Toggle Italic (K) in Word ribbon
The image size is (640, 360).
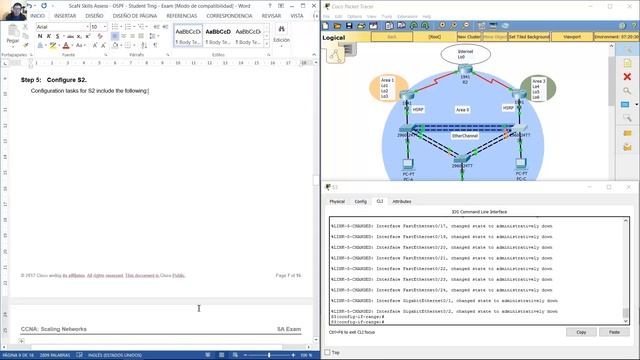click(49, 36)
